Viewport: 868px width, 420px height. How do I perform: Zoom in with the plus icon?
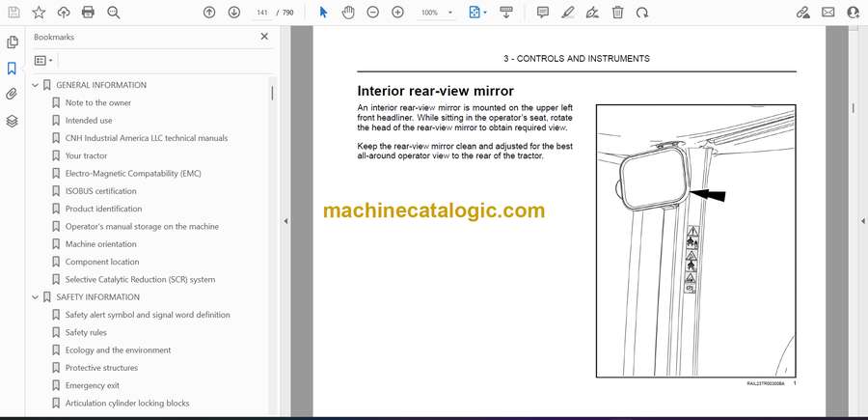click(x=397, y=13)
